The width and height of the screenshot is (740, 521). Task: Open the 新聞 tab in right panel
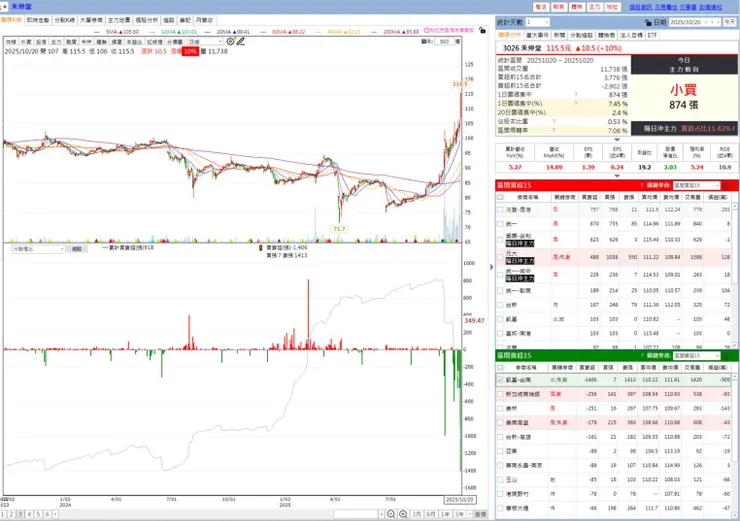(559, 35)
